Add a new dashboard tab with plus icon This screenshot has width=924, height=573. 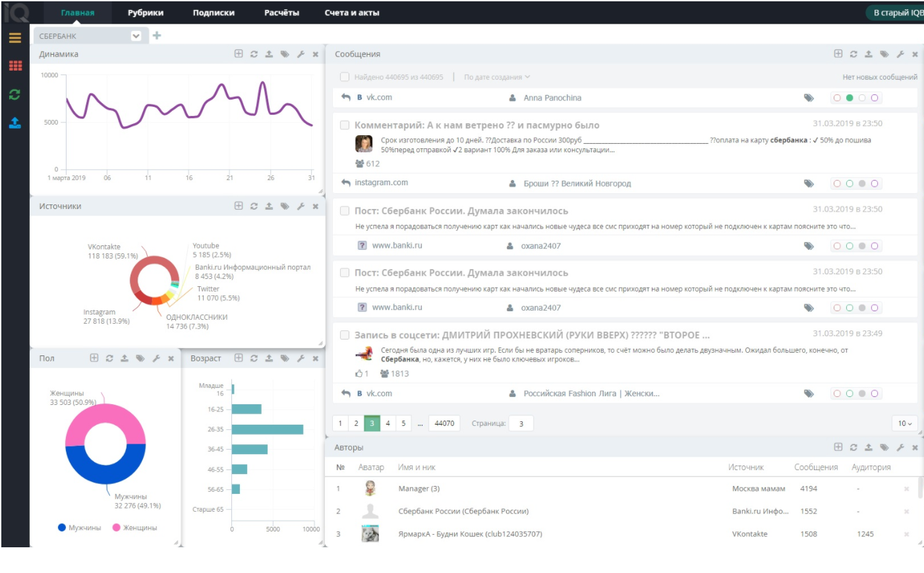[x=157, y=36]
